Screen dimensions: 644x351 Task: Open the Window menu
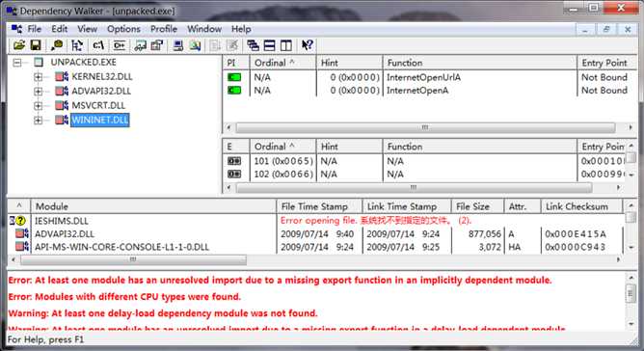click(x=204, y=29)
